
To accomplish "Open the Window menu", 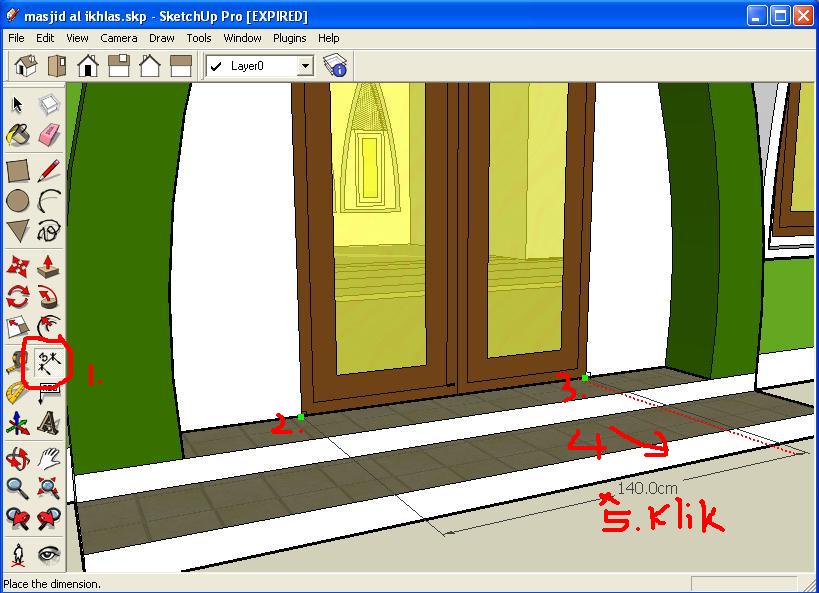I will point(242,38).
